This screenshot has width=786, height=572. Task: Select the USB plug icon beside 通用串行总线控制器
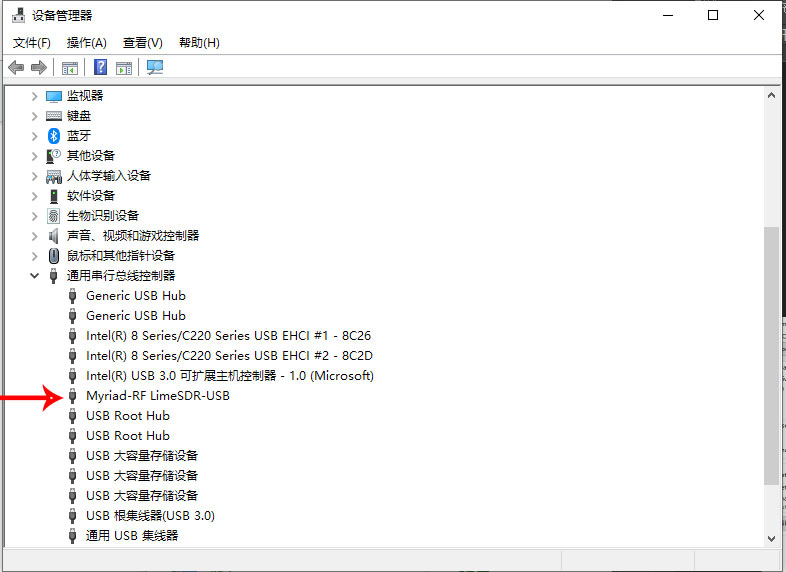pyautogui.click(x=54, y=276)
